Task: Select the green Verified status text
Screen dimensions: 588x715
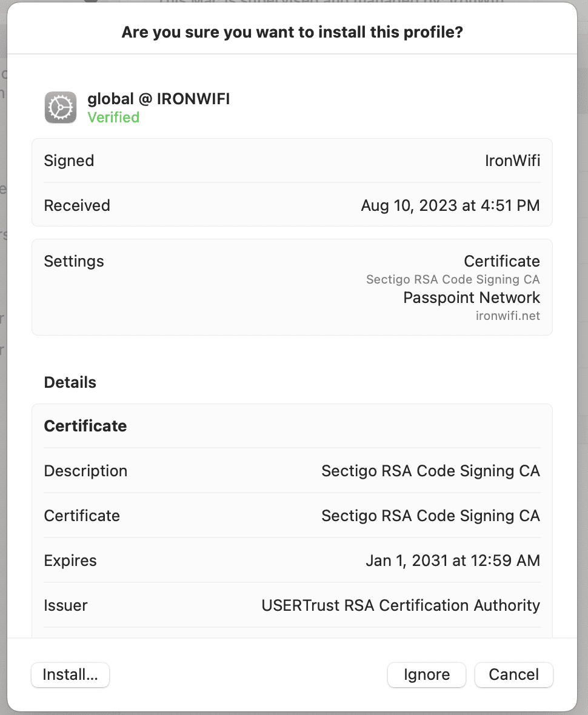Action: [x=113, y=117]
